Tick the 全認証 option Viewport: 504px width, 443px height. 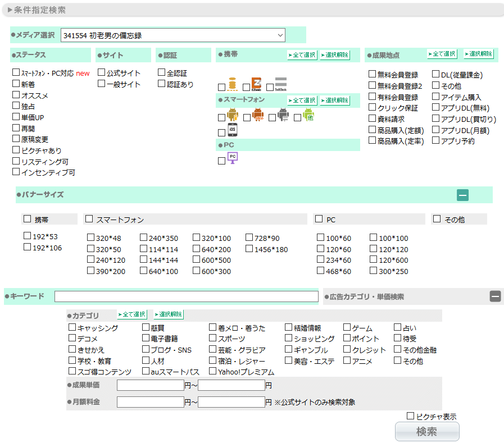point(161,72)
